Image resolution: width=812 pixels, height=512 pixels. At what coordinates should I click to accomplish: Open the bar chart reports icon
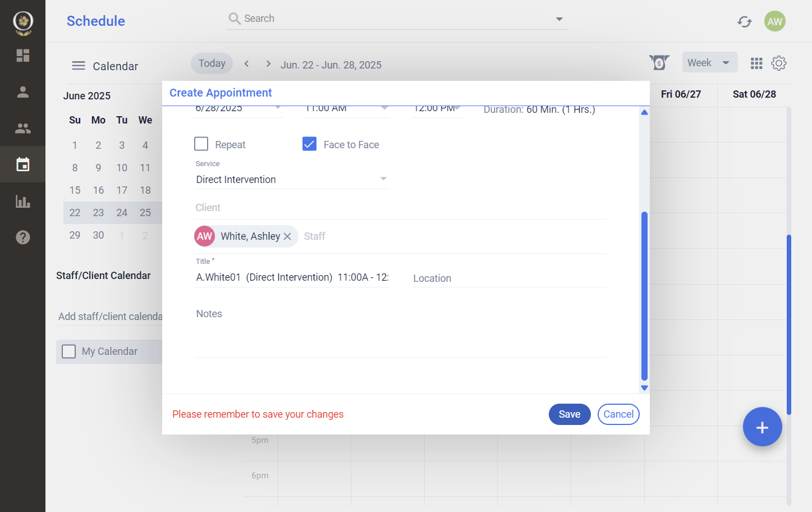pos(23,201)
